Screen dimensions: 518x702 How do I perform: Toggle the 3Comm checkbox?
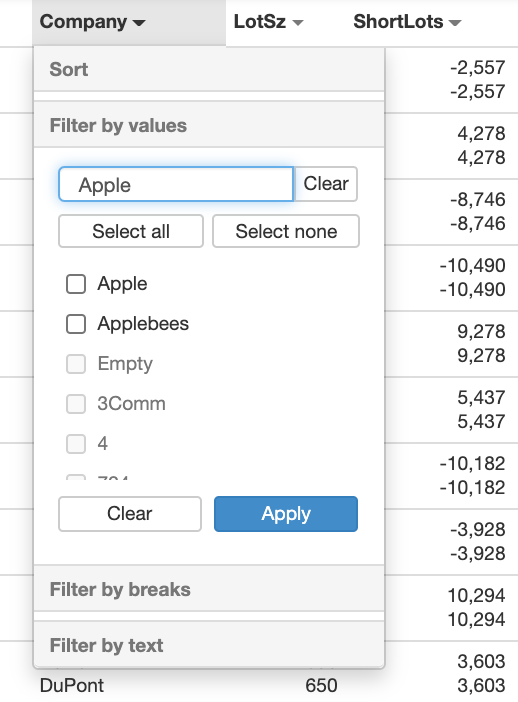(76, 404)
